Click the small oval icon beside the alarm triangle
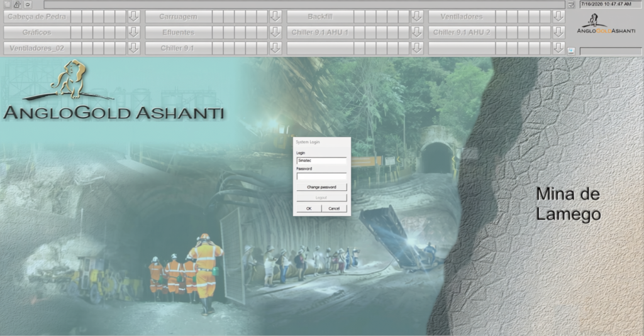 tap(28, 4)
